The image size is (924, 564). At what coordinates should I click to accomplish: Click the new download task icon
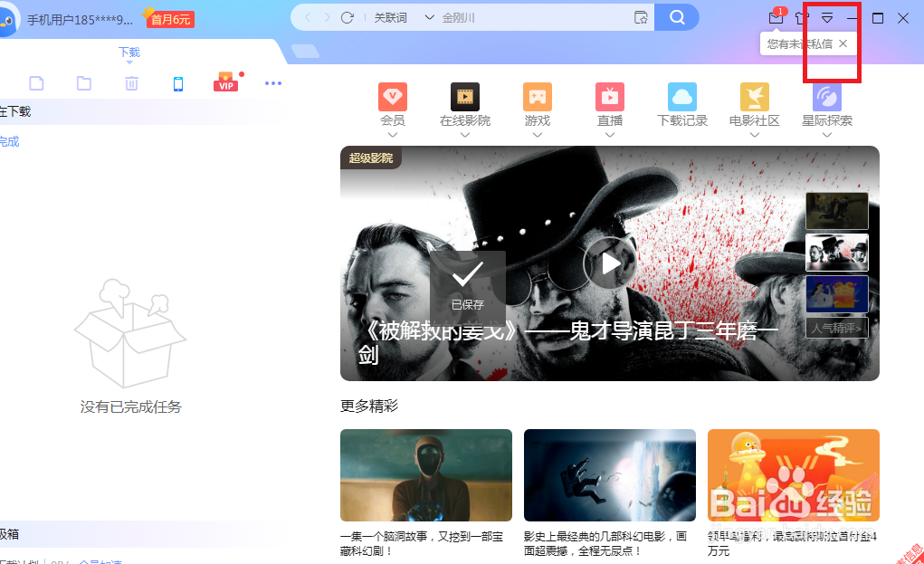pyautogui.click(x=36, y=83)
